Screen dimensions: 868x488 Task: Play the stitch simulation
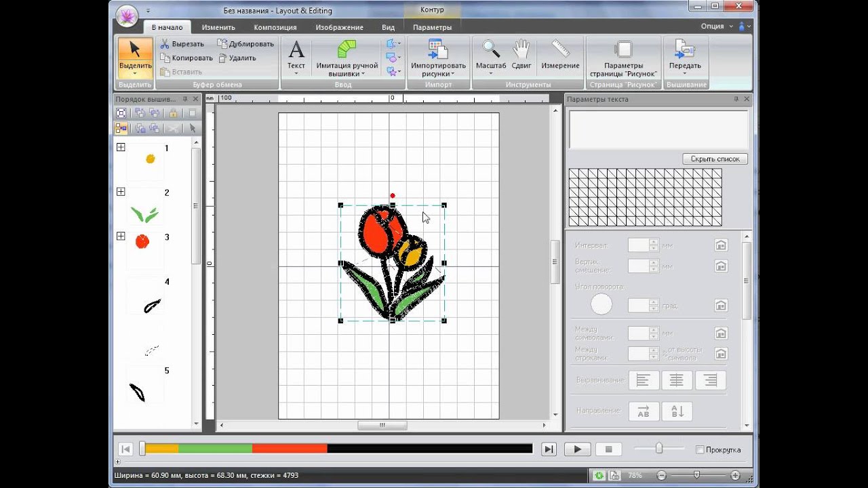tap(578, 449)
